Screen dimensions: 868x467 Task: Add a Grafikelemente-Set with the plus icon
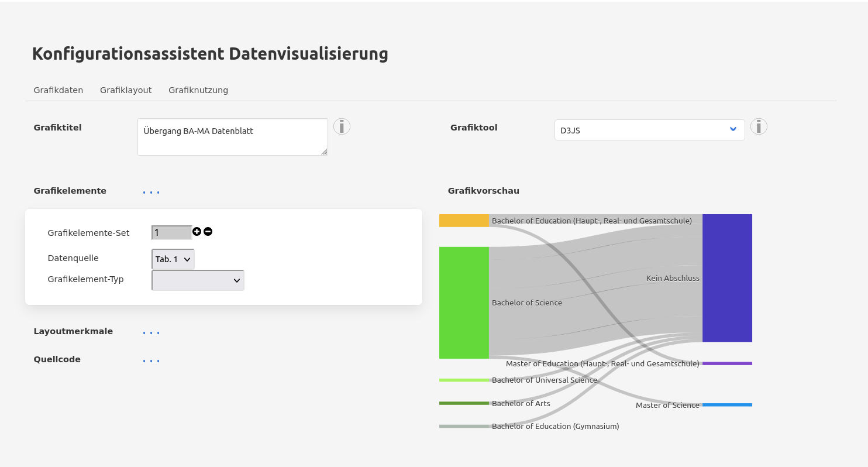point(197,232)
